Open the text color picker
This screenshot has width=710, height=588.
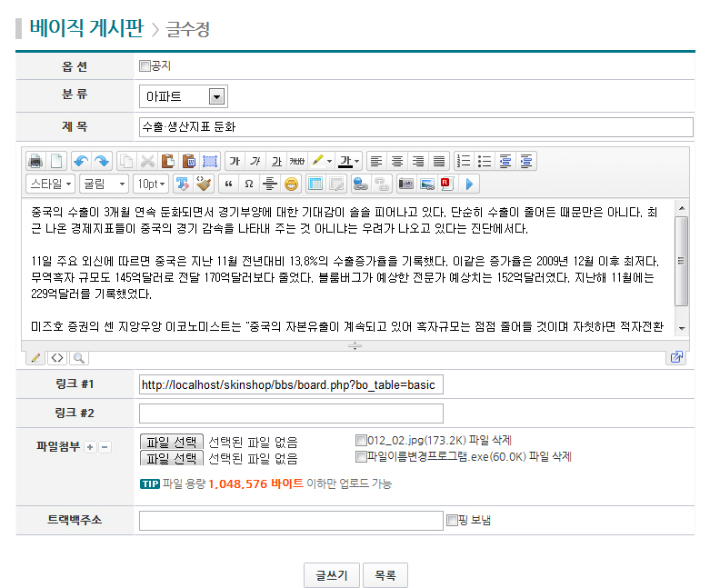click(350, 161)
